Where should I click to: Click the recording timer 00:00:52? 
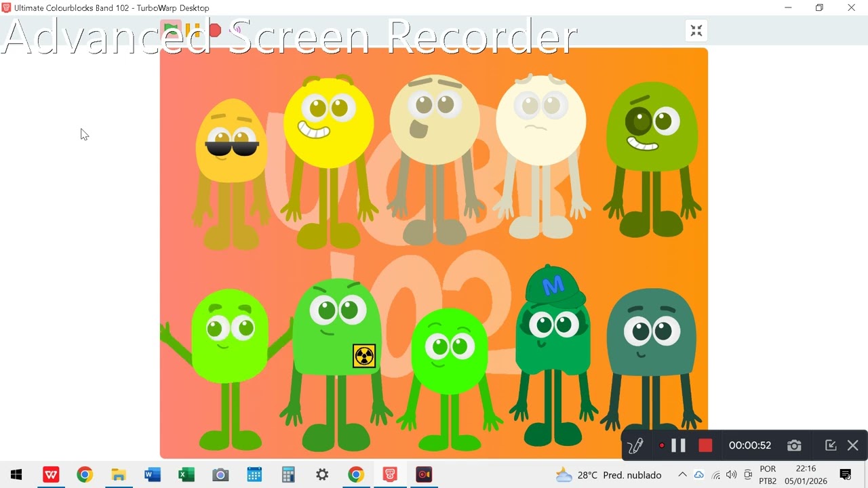[750, 445]
